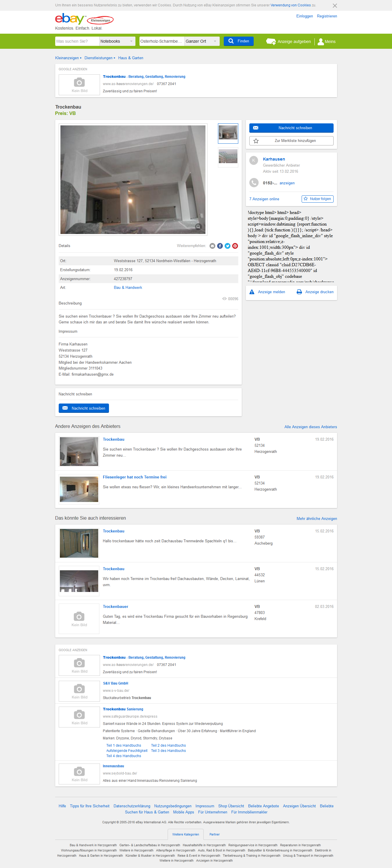Open the Notebooks category dropdown
The height and width of the screenshot is (868, 392).
click(117, 41)
